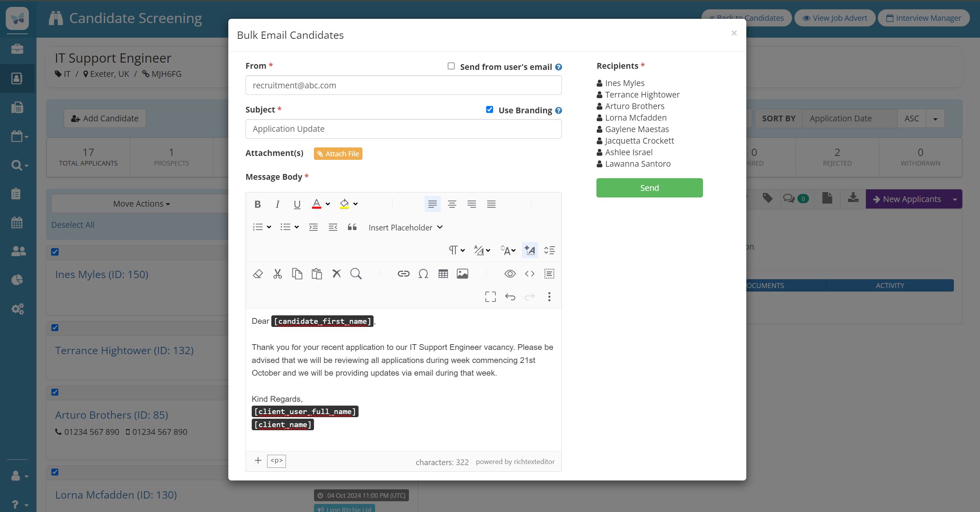The height and width of the screenshot is (512, 980).
Task: Open the text color picker
Action: click(327, 204)
